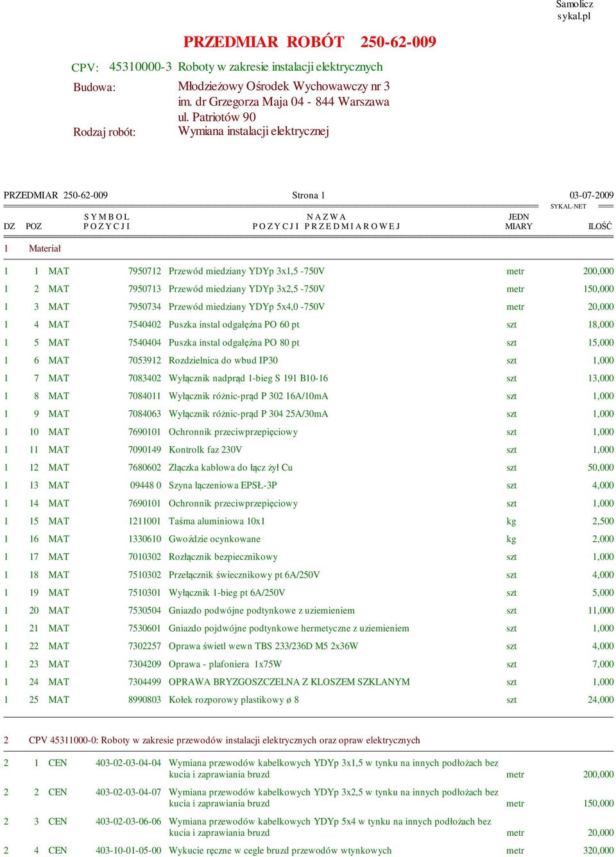Image resolution: width=616 pixels, height=857 pixels.
Task: Click 'Kołek rozporowy plastikowy ø 8'
Action: point(234,700)
